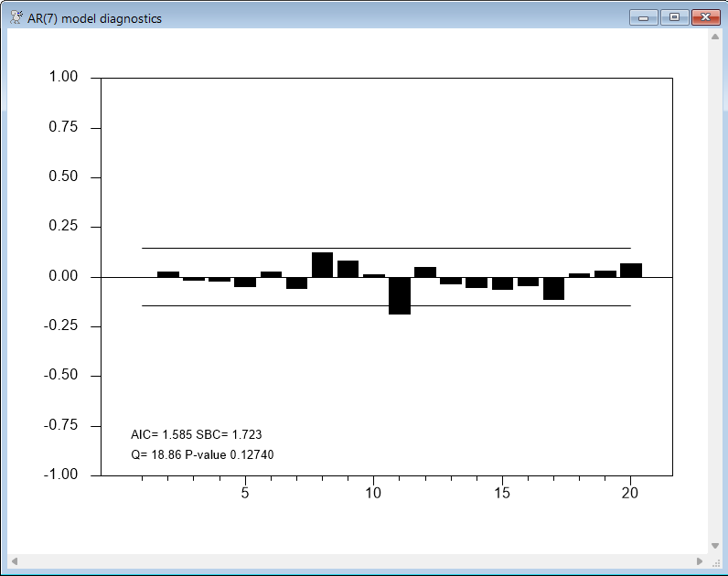Click the x-axis label 10

[373, 494]
